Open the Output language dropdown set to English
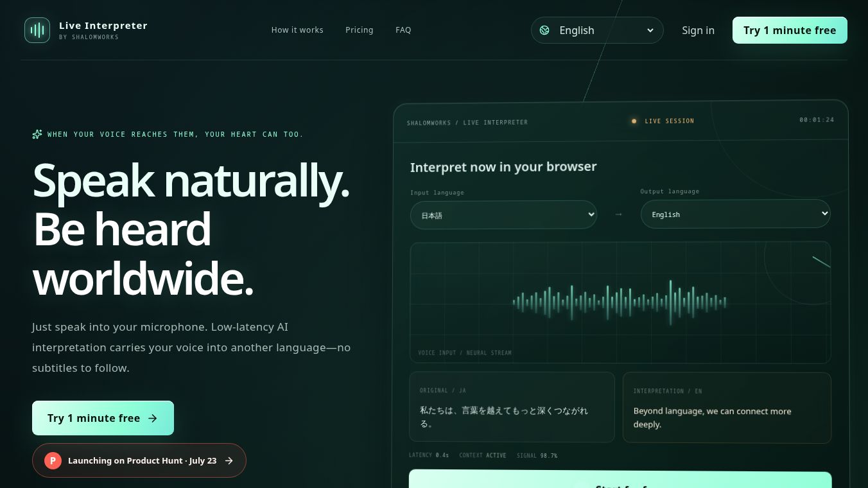868x488 pixels. click(735, 214)
